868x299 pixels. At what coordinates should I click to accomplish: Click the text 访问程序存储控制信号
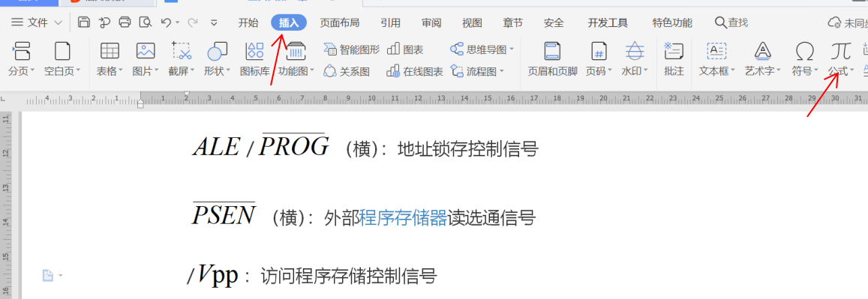pyautogui.click(x=349, y=276)
